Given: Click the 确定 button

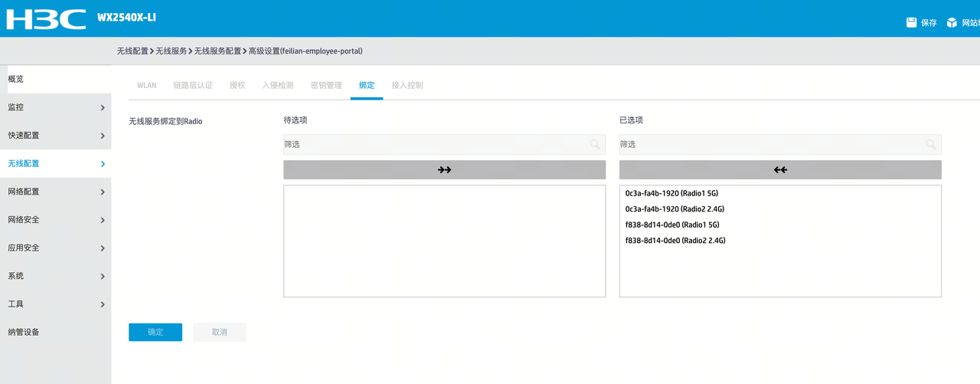Looking at the screenshot, I should point(155,332).
